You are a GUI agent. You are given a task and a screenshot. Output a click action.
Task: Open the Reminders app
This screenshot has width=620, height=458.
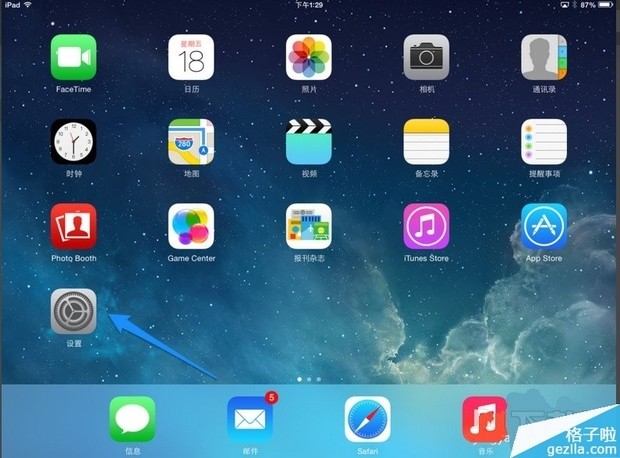(544, 142)
